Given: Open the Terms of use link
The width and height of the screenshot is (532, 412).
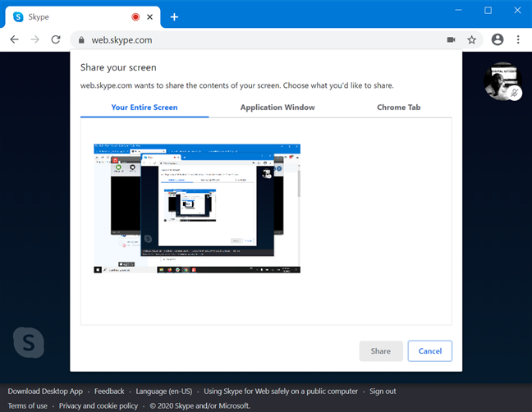Looking at the screenshot, I should tap(27, 406).
